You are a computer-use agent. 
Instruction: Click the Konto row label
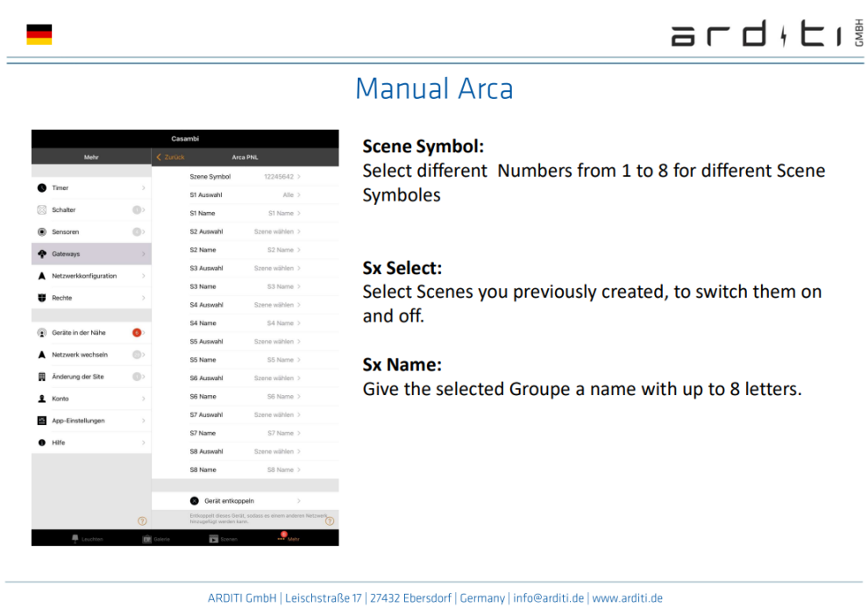(x=60, y=399)
